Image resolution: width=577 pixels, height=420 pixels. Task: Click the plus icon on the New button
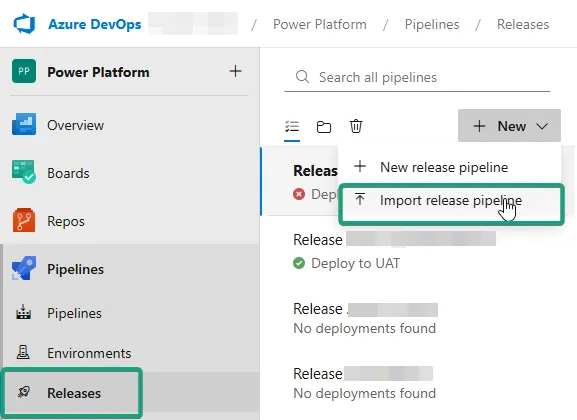[x=479, y=126]
